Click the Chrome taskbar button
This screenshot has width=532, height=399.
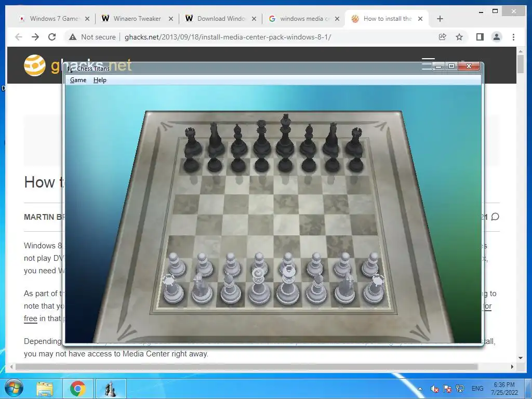[78, 389]
